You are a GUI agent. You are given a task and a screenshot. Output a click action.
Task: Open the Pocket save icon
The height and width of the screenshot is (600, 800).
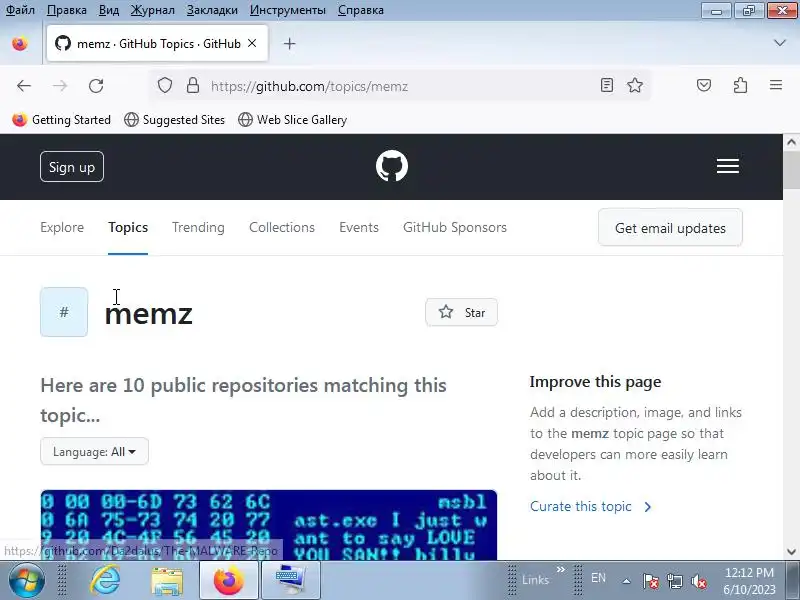pos(704,85)
